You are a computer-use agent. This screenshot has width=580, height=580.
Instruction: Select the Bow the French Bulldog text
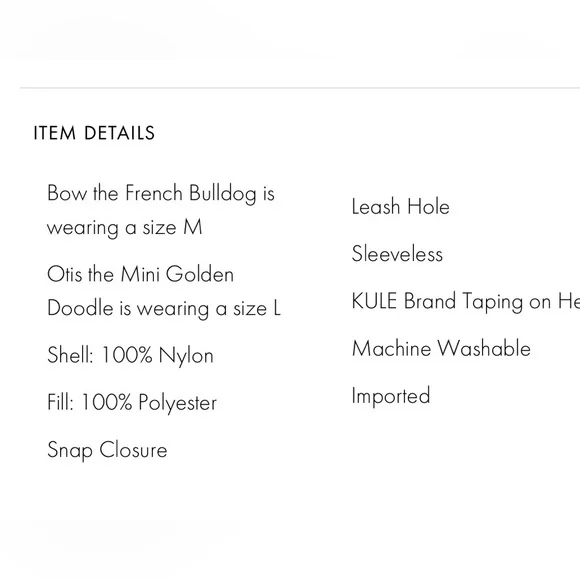(x=152, y=193)
